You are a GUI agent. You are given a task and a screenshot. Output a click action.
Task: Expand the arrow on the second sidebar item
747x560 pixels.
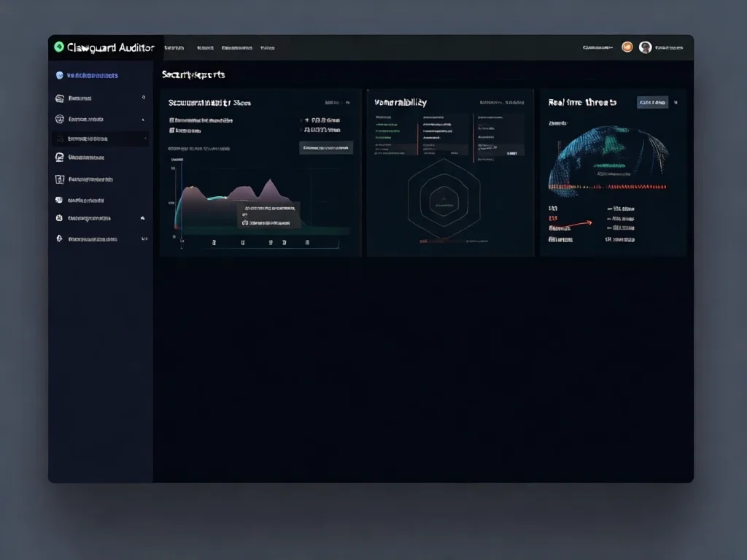[143, 98]
